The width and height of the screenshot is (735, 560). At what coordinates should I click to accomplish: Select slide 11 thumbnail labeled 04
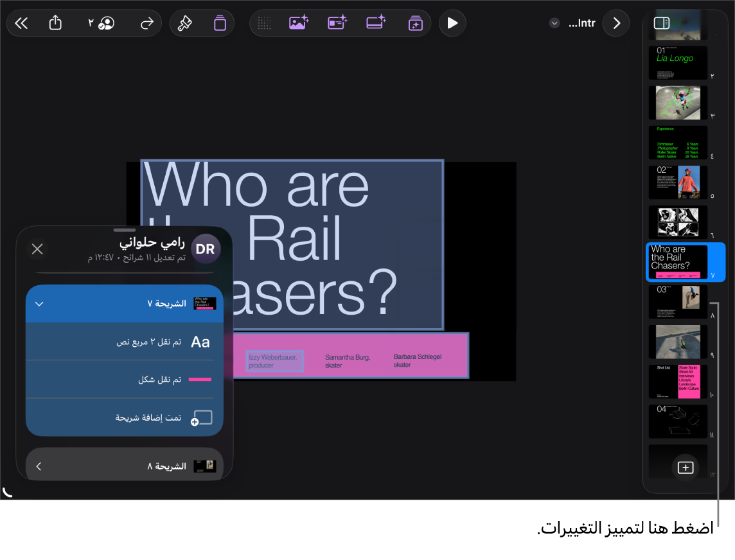[x=677, y=421]
